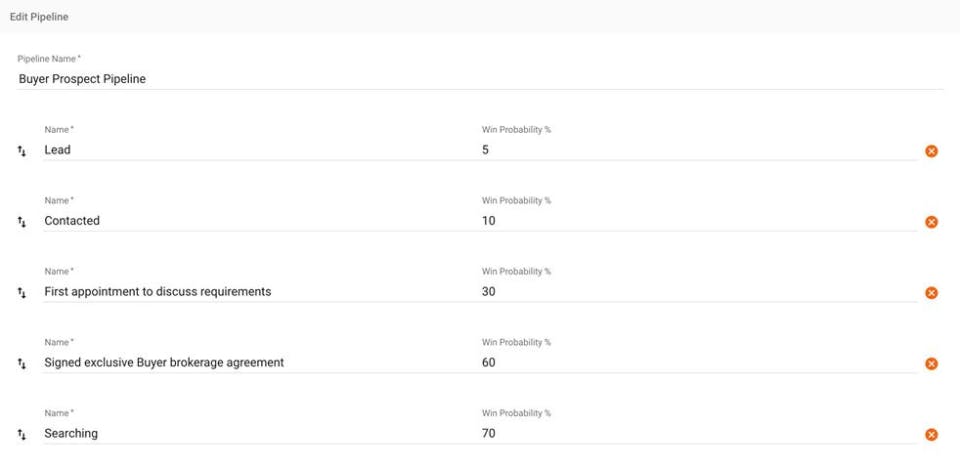Remove the Lead stage

(931, 151)
